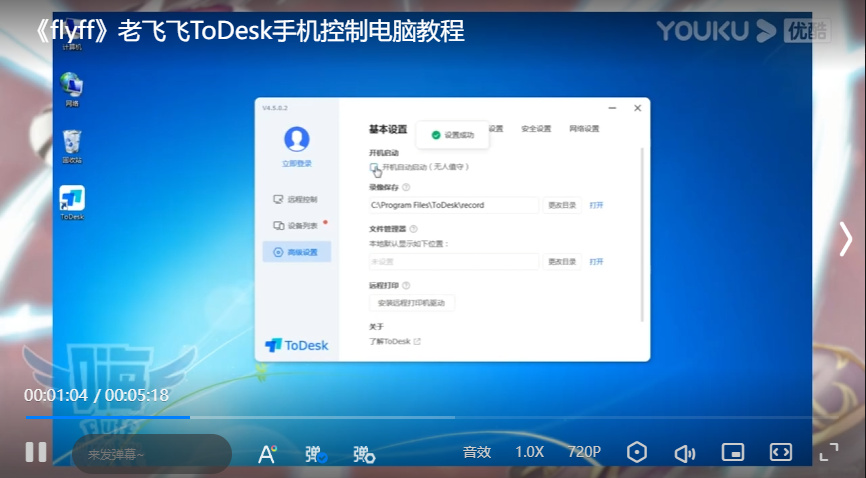Click help icon next to 远程打印
The image size is (866, 478).
406,286
